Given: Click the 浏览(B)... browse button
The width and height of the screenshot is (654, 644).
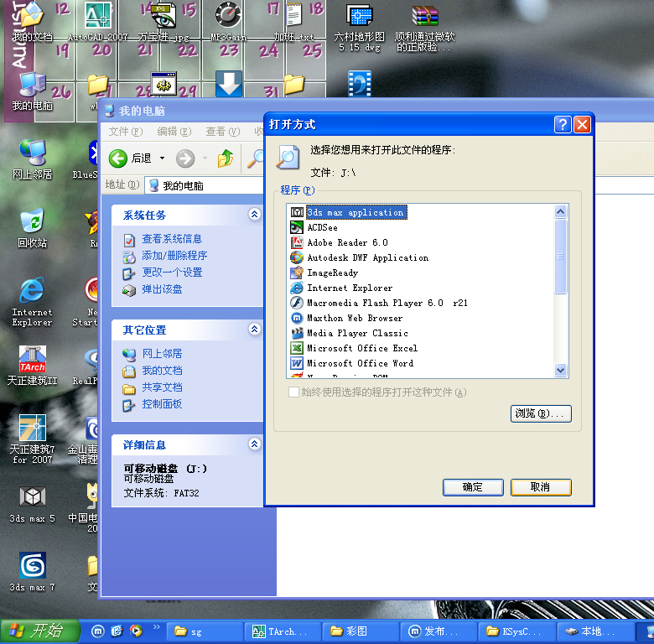Looking at the screenshot, I should point(541,413).
